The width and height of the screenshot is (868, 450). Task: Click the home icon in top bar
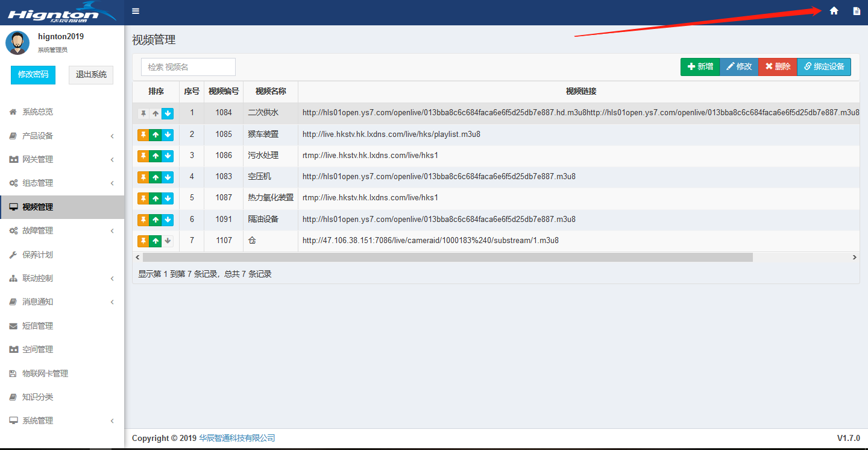(834, 11)
